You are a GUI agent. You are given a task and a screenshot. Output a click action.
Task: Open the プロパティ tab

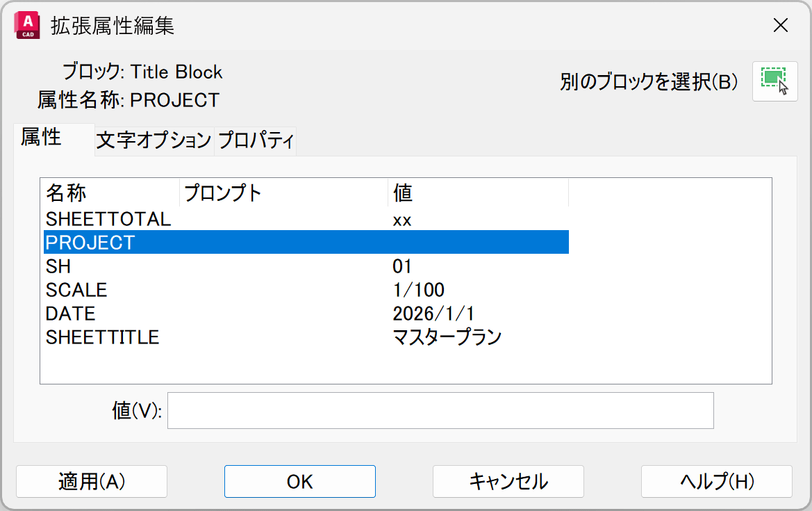pos(256,140)
